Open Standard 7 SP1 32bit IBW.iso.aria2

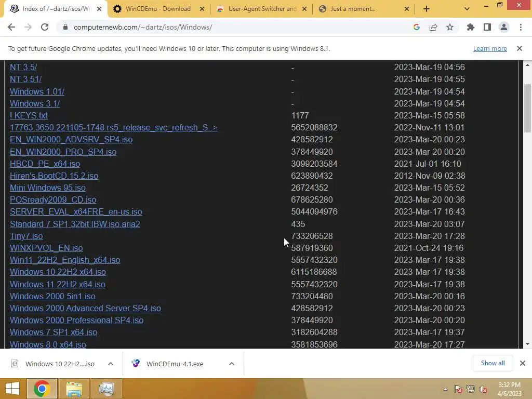[75, 224]
